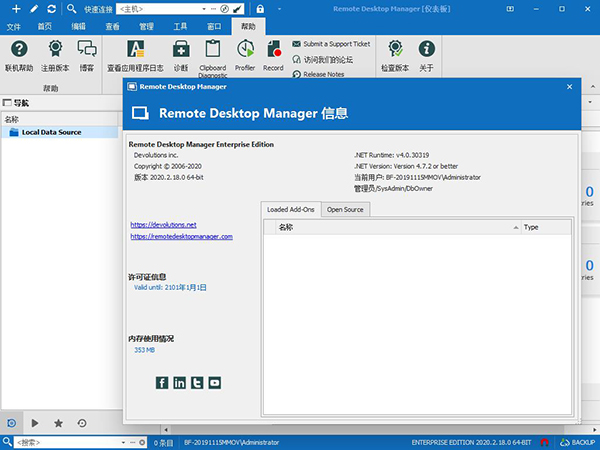Click the navigation panel name column header
This screenshot has width=600, height=450.
(x=60, y=119)
